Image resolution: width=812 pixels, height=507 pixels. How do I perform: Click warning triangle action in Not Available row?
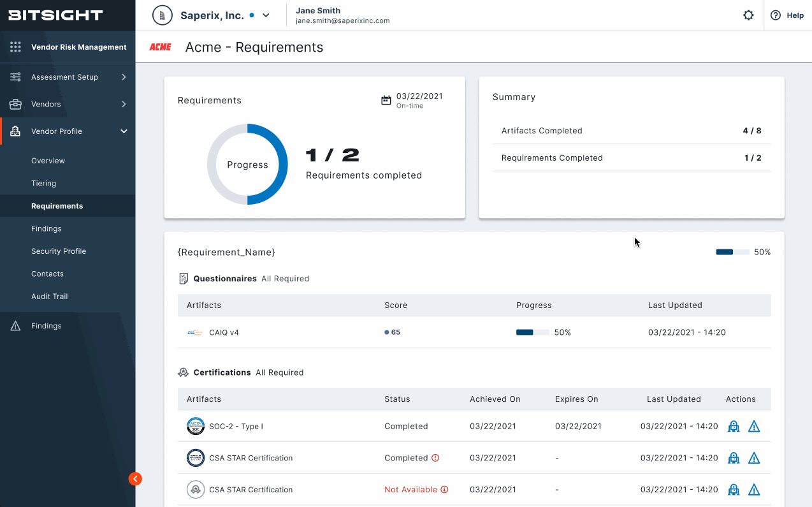754,490
